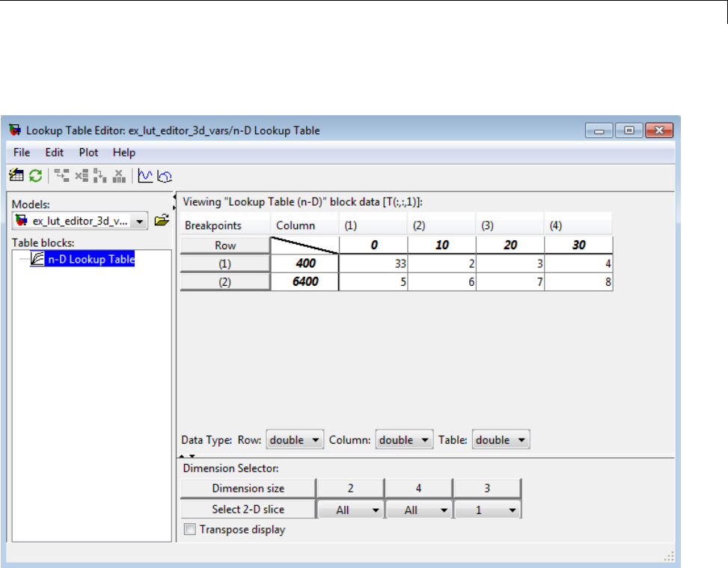Click the row (2) header button
This screenshot has height=568, width=728.
[x=224, y=282]
